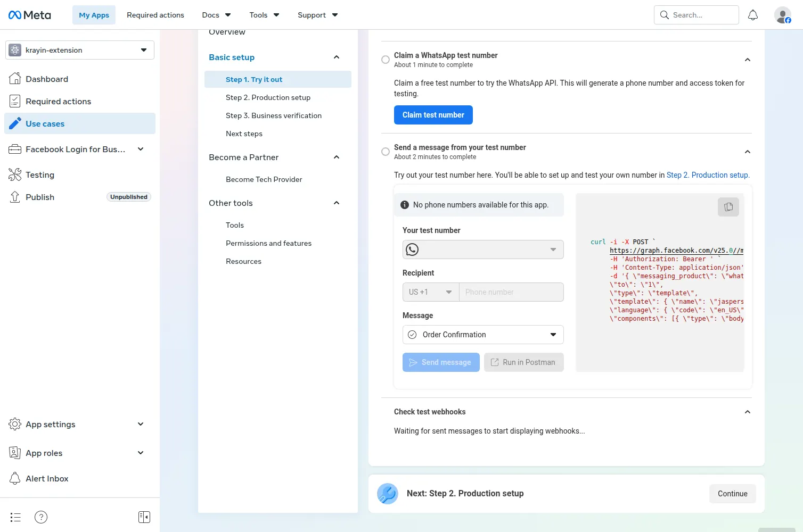Select Step 2. Production setup

click(x=268, y=97)
